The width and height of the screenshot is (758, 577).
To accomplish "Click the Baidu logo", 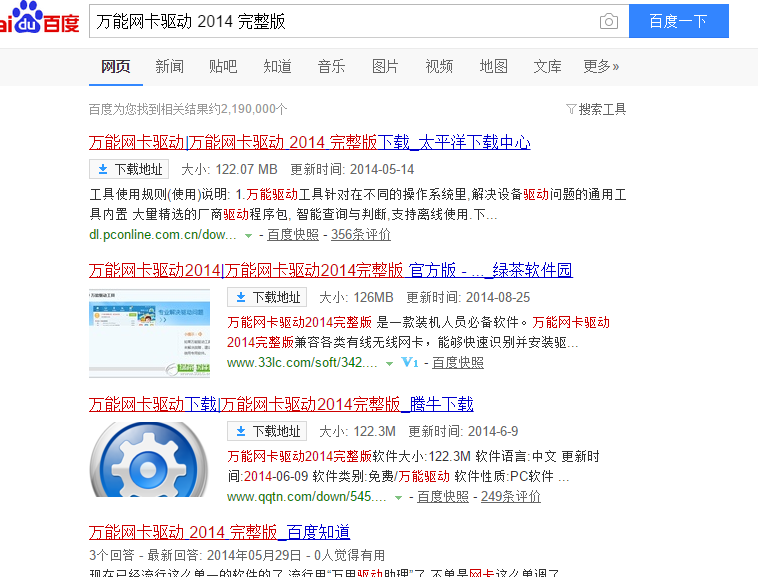I will (x=40, y=18).
